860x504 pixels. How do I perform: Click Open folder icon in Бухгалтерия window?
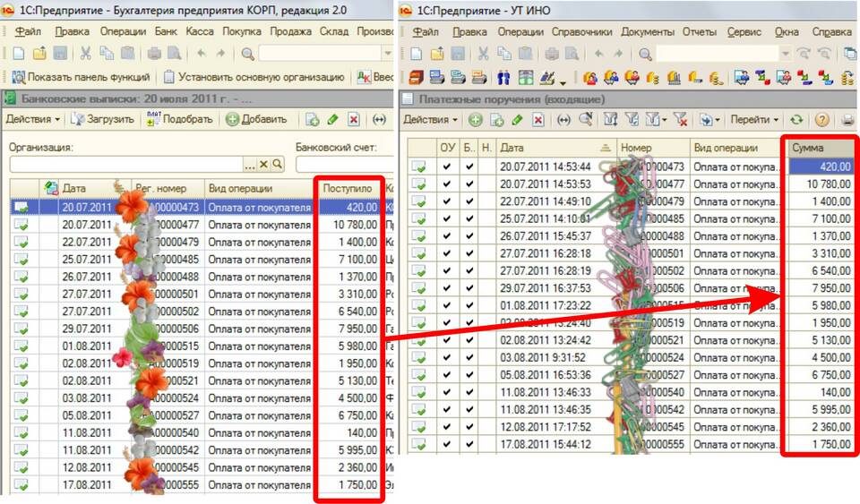tap(39, 54)
